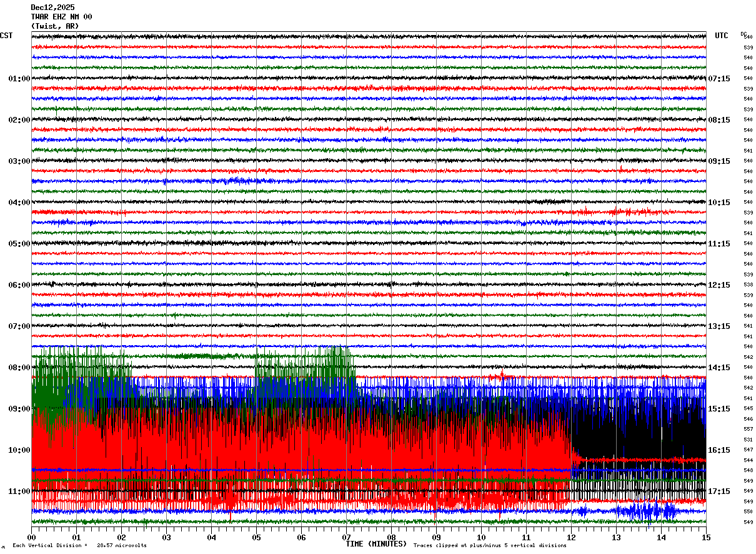Click minute tick 07 on time axis
The width and height of the screenshot is (756, 554).
(346, 537)
